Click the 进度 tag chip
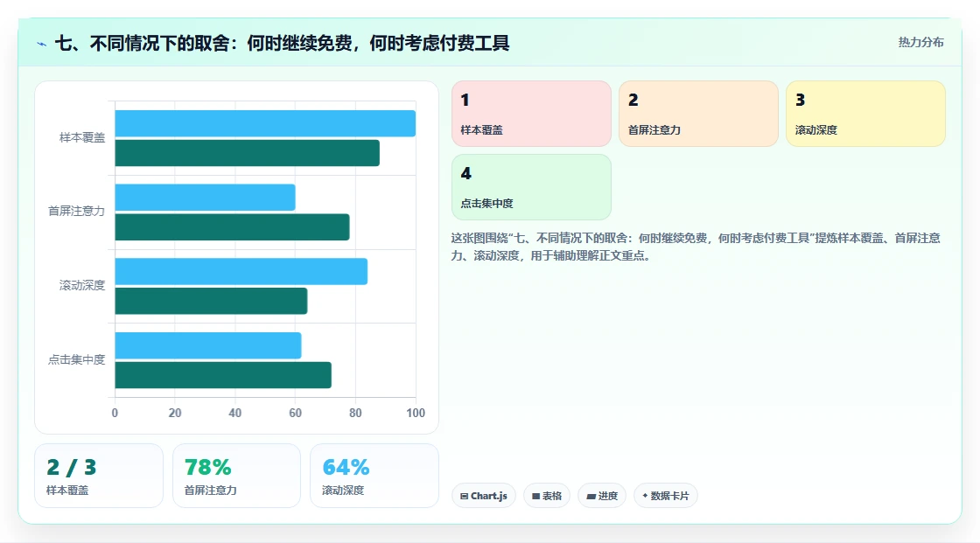 pos(602,496)
